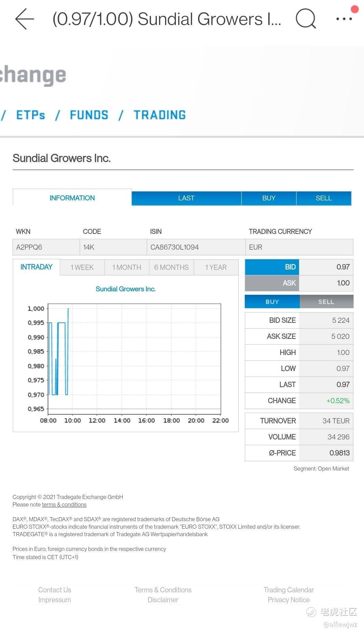Open the search magnifier icon

click(306, 19)
